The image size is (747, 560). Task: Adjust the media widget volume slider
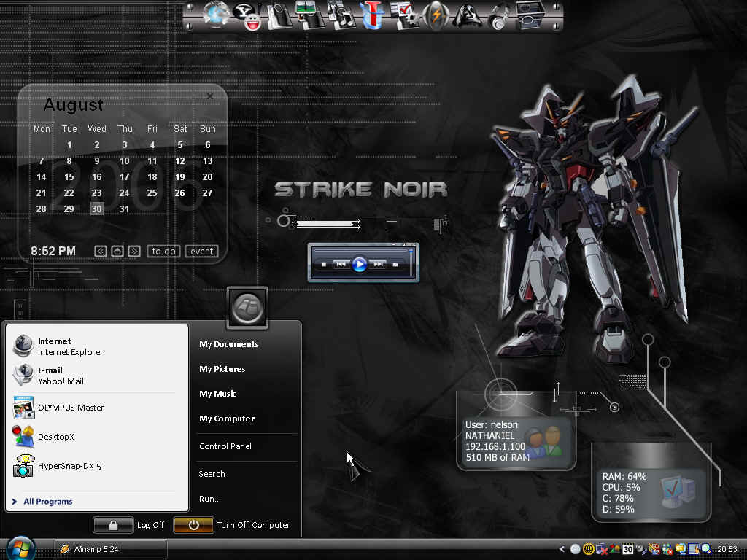coord(411,262)
